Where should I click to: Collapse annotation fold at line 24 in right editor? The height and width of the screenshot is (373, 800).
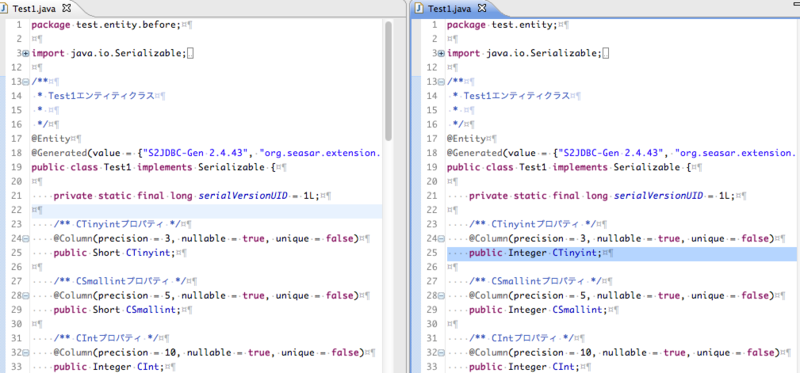[441, 238]
